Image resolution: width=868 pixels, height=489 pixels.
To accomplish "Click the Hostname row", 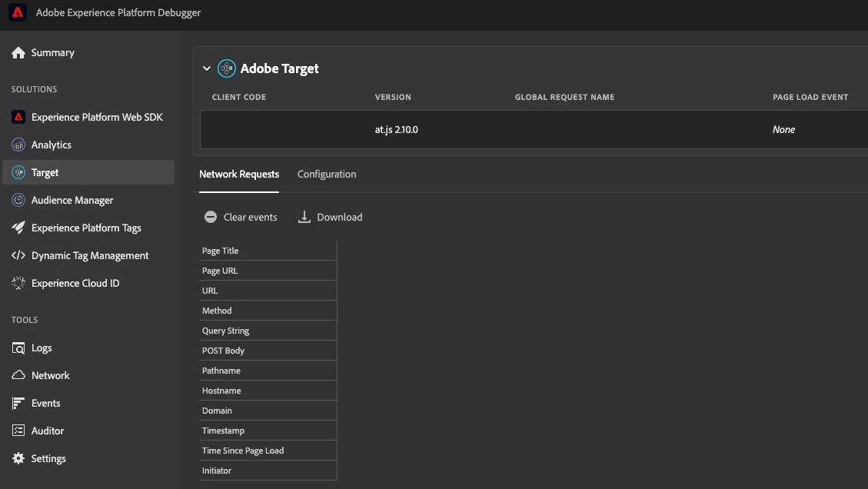I will tap(268, 390).
